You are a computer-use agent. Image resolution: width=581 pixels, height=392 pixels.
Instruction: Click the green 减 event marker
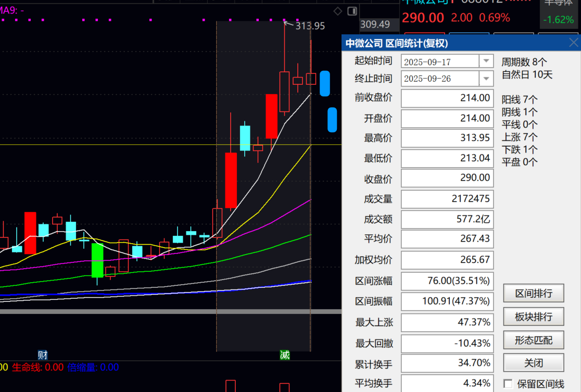tap(285, 356)
